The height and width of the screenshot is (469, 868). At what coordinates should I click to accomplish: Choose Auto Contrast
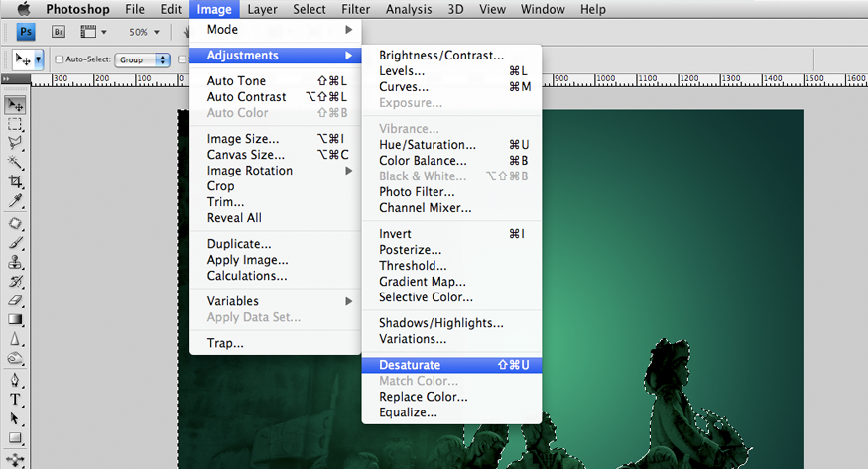coord(275,97)
